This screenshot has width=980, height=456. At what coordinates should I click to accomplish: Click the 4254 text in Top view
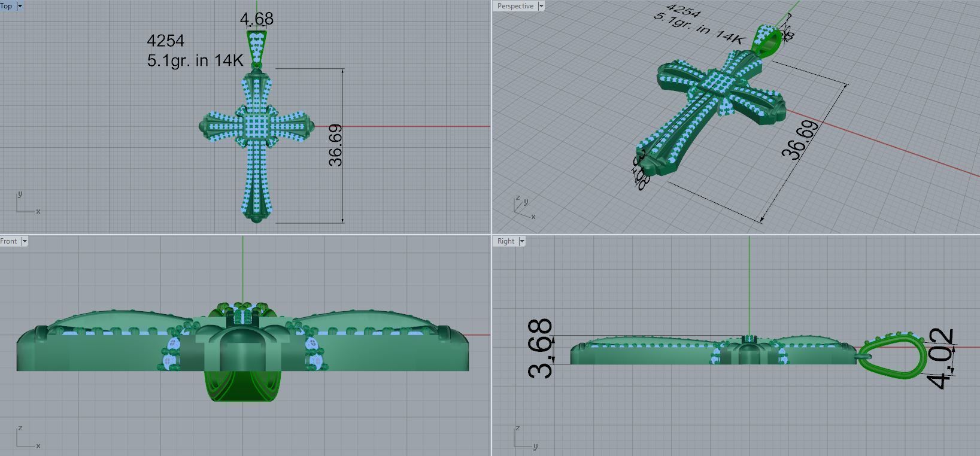[166, 41]
